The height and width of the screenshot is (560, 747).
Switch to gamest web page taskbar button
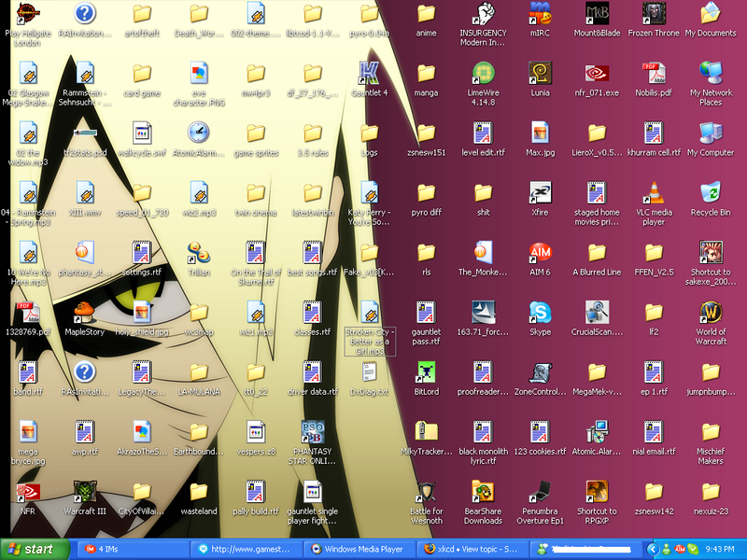246,550
